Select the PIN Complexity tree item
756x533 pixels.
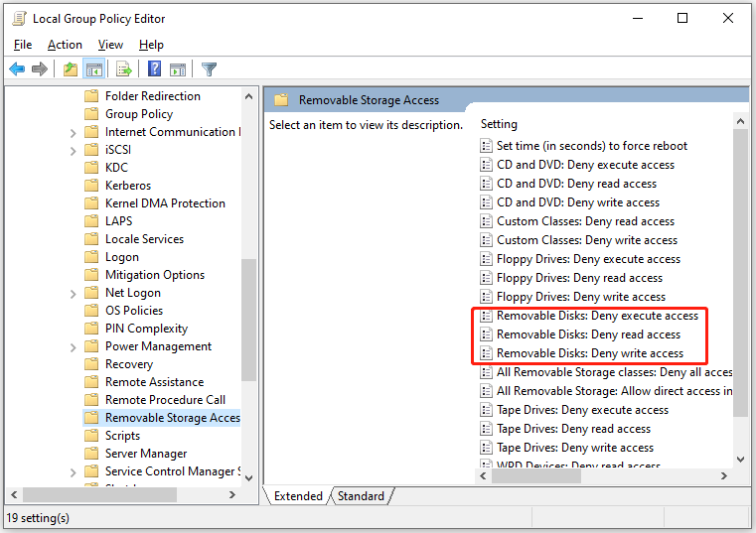[146, 329]
